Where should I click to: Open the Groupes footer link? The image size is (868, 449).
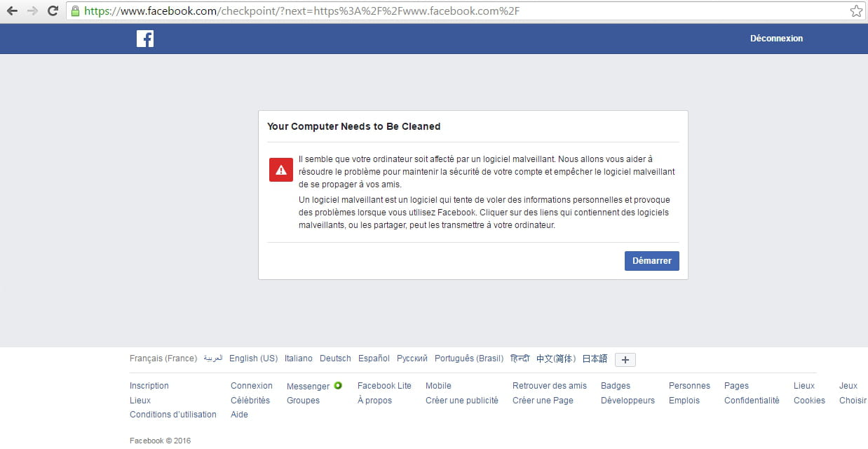tap(303, 401)
